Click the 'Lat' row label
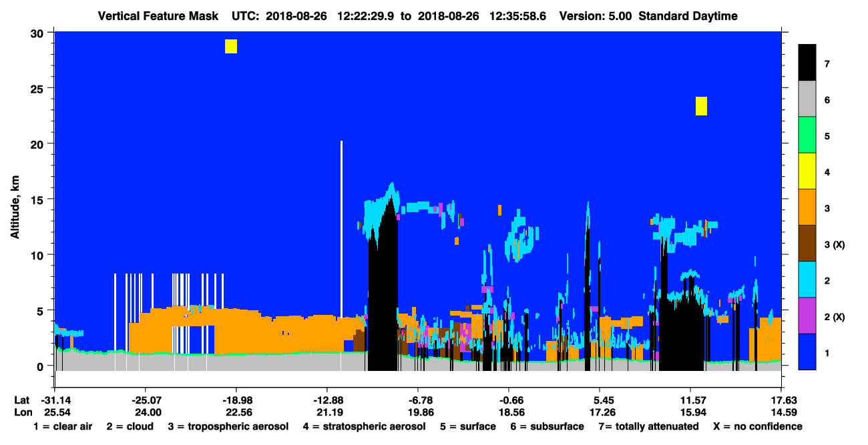The height and width of the screenshot is (445, 868). [x=22, y=400]
